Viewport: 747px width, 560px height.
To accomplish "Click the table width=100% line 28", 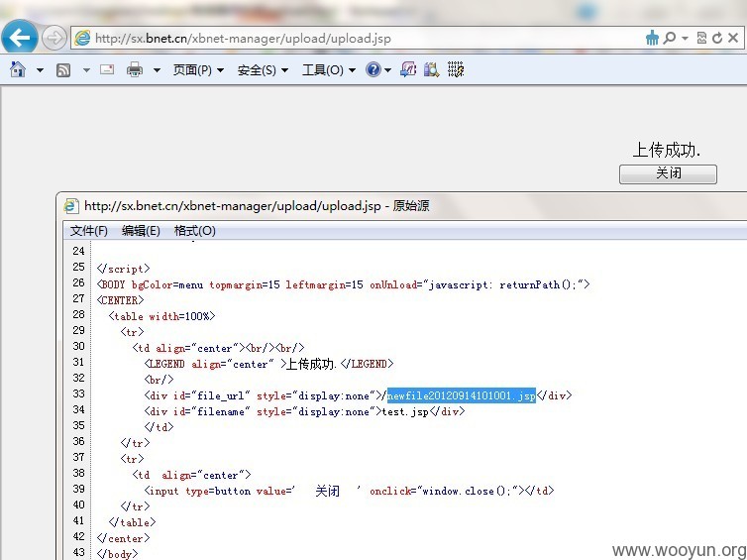I will pyautogui.click(x=161, y=316).
